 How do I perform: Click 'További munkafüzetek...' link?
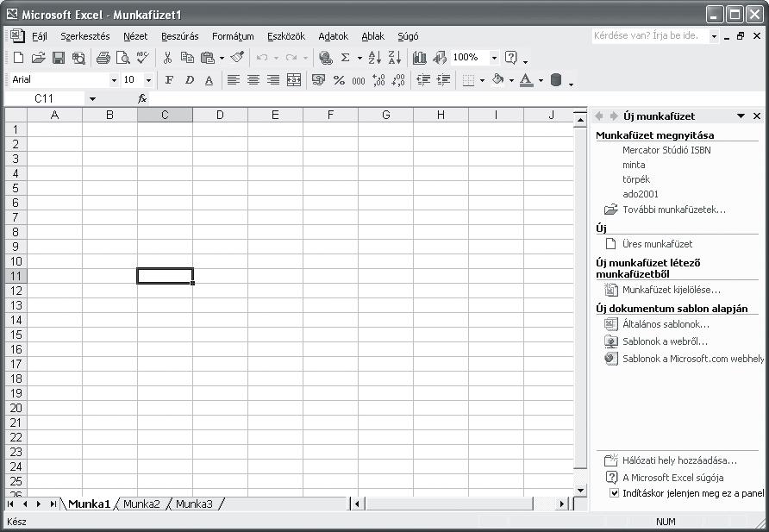[674, 210]
